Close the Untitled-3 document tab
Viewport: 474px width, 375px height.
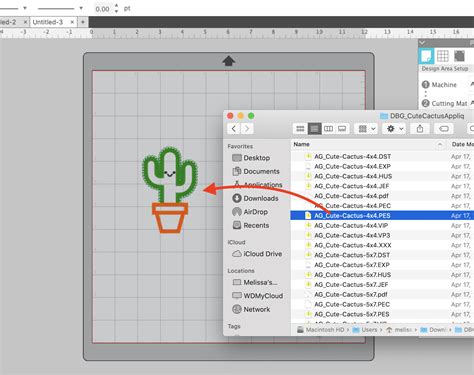click(x=72, y=22)
